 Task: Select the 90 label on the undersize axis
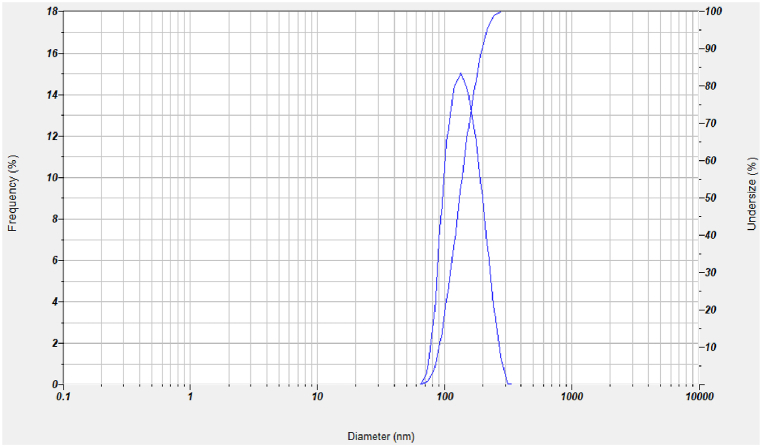(712, 48)
